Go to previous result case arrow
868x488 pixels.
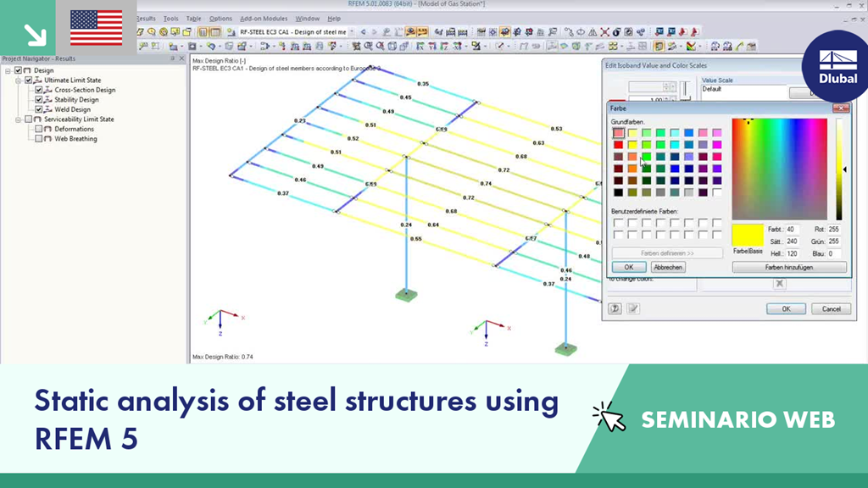point(363,32)
